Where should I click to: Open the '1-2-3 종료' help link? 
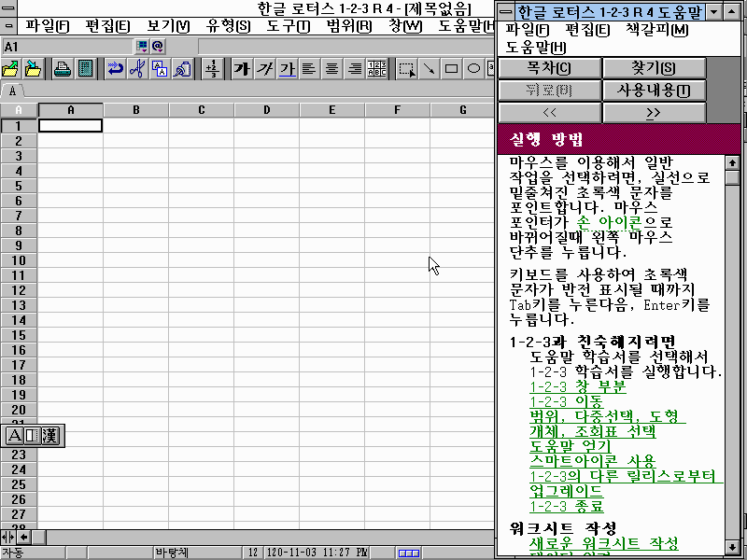(566, 506)
